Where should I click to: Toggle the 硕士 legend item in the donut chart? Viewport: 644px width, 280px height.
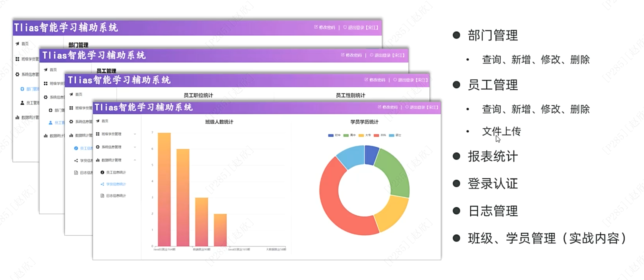(395, 135)
